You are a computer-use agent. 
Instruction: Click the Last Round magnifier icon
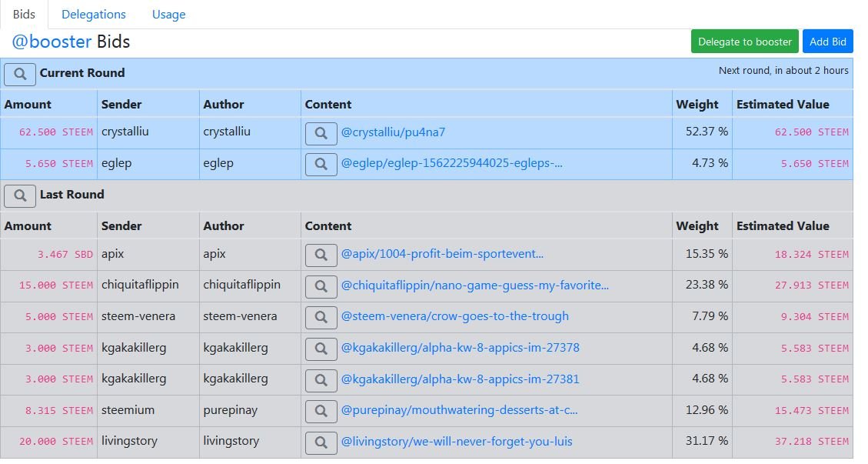click(x=20, y=195)
